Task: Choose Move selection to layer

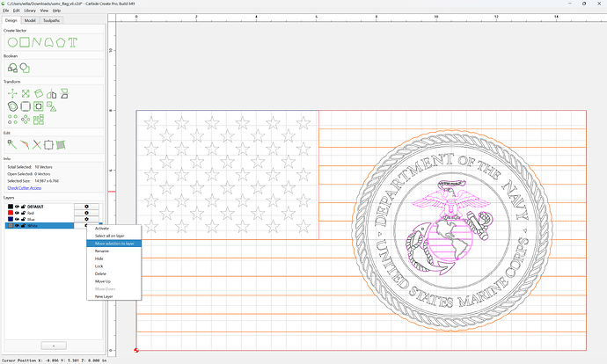Action: point(113,244)
